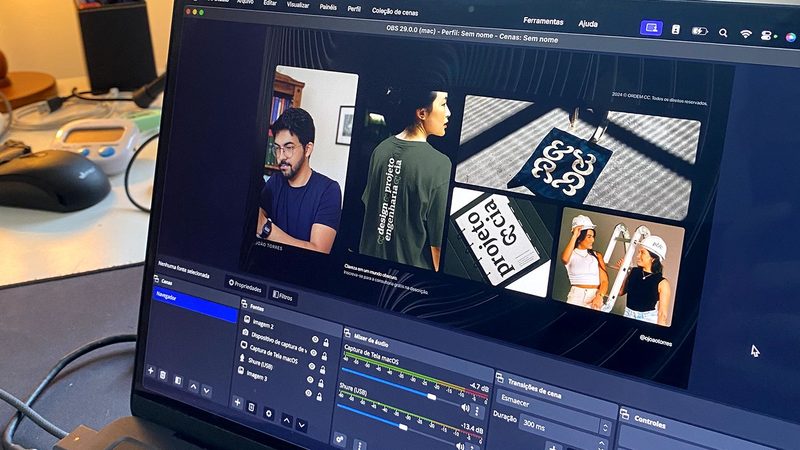Lock the Captura de Tela macOS source
The image size is (800, 450).
322,370
